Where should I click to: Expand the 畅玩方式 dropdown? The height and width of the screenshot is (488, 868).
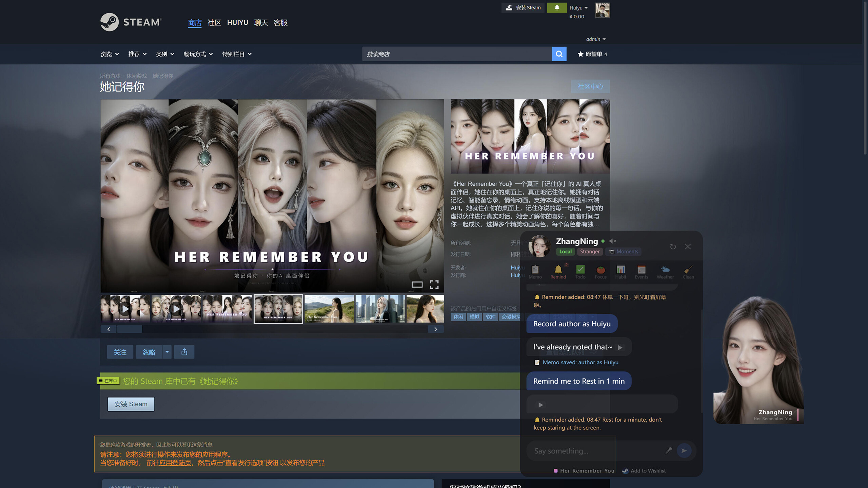pyautogui.click(x=198, y=54)
